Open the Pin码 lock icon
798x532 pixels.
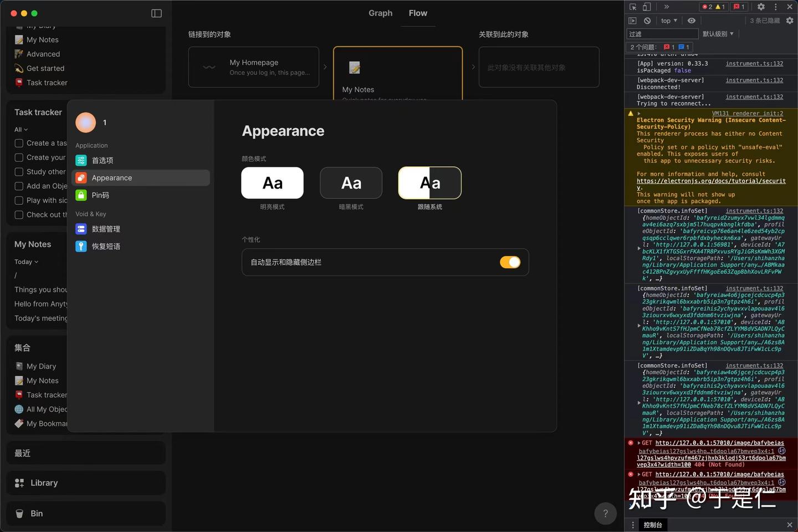(x=81, y=195)
